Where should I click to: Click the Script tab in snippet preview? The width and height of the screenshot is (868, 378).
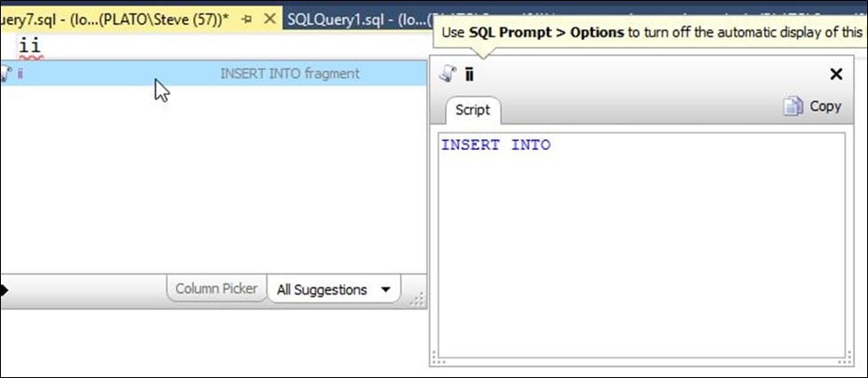coord(473,110)
